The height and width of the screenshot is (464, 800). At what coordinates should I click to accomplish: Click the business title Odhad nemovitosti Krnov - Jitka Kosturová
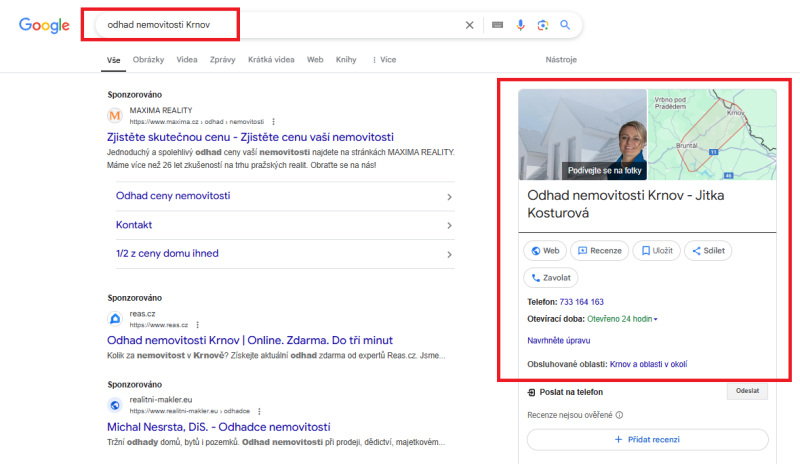click(626, 204)
